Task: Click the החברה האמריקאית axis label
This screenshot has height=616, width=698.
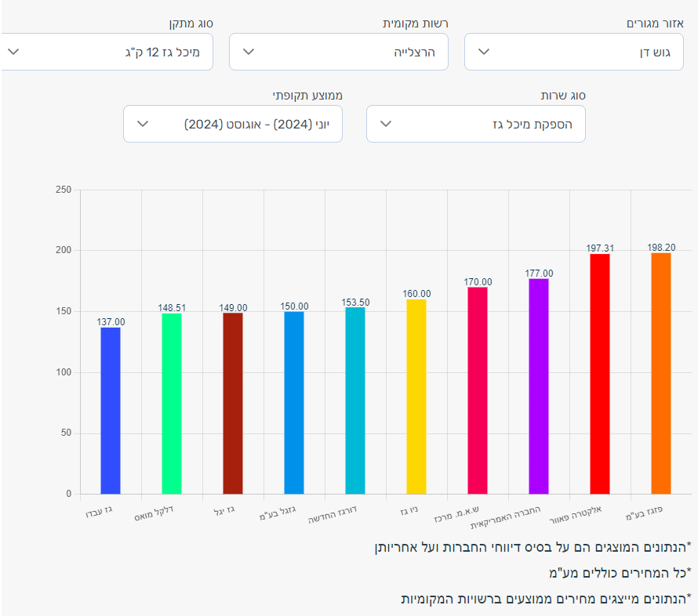Action: [x=506, y=518]
